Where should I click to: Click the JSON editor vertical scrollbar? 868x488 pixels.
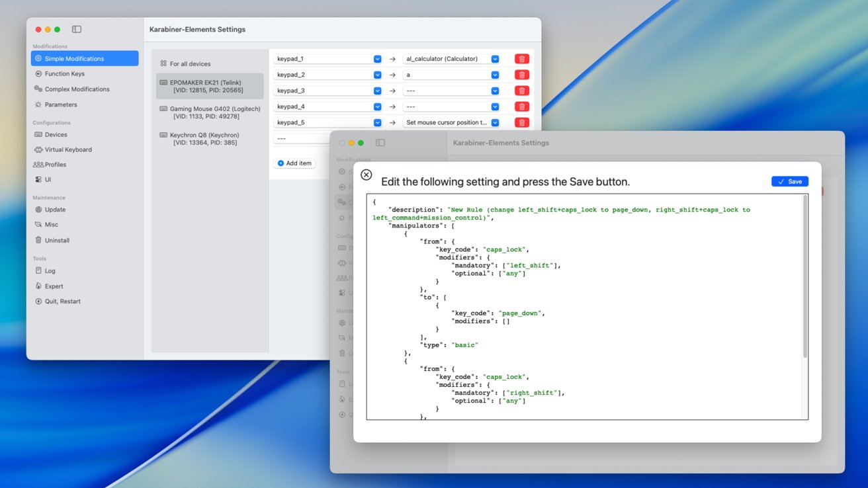pyautogui.click(x=804, y=278)
